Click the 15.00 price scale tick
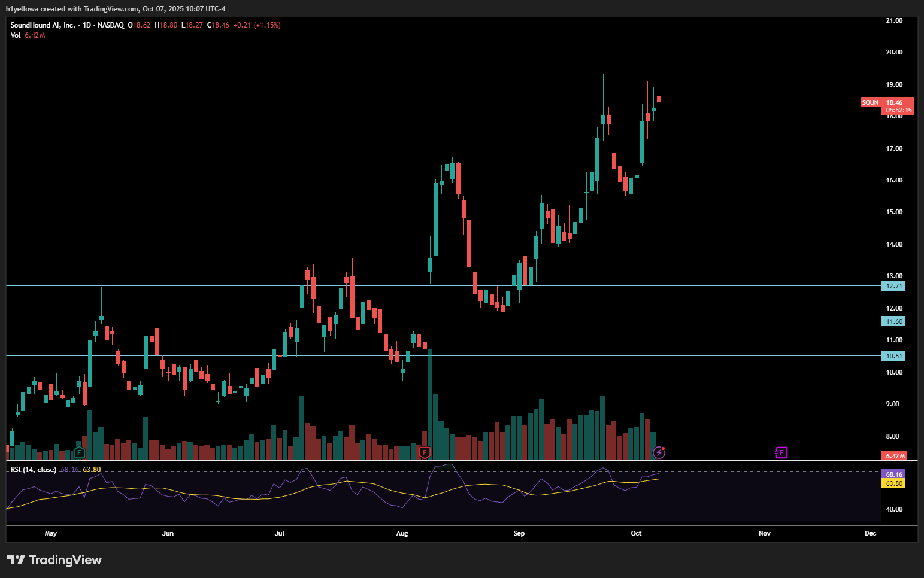924x578 pixels. coord(894,212)
